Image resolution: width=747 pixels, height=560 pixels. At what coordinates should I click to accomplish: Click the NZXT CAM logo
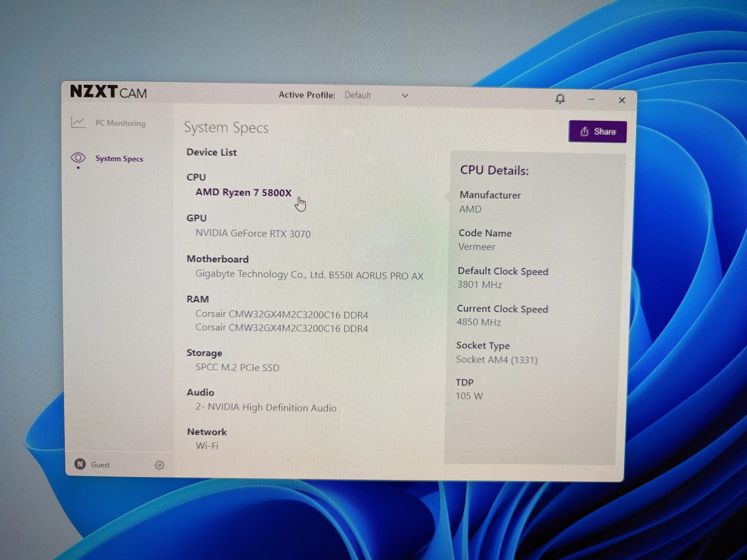(x=108, y=92)
